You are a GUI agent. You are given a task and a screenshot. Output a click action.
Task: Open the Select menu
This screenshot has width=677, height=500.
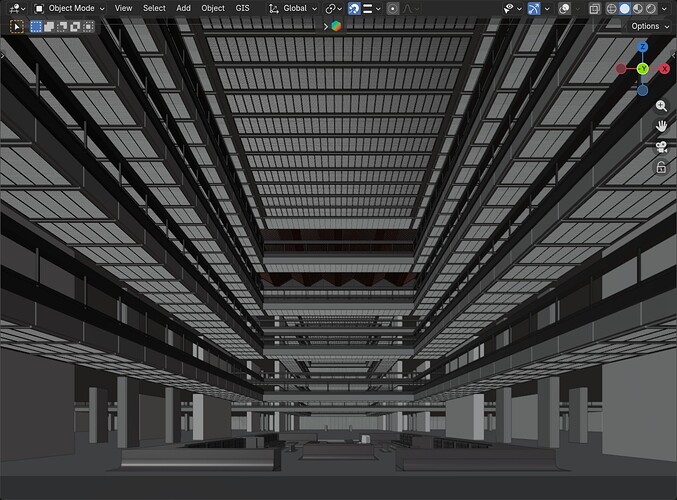154,8
